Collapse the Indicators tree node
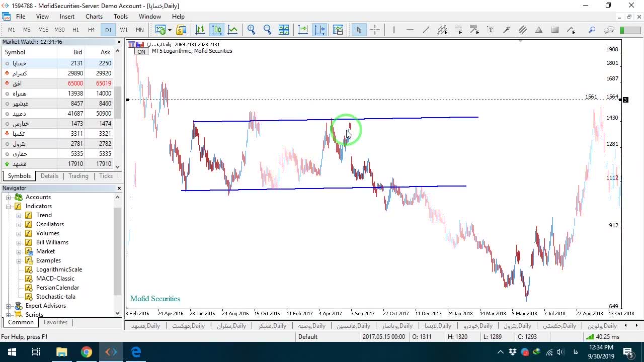This screenshot has height=362, width=644. pyautogui.click(x=9, y=206)
